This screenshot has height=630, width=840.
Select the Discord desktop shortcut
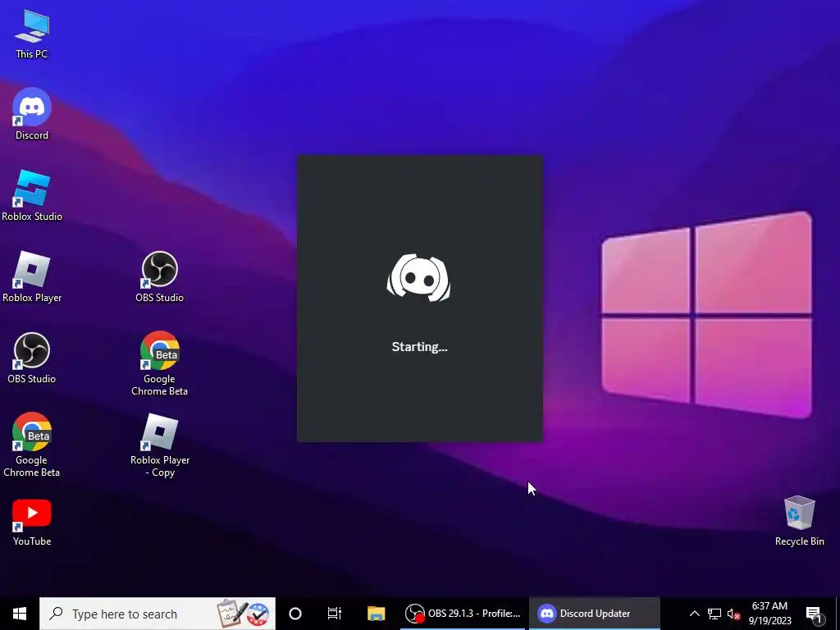pos(32,114)
